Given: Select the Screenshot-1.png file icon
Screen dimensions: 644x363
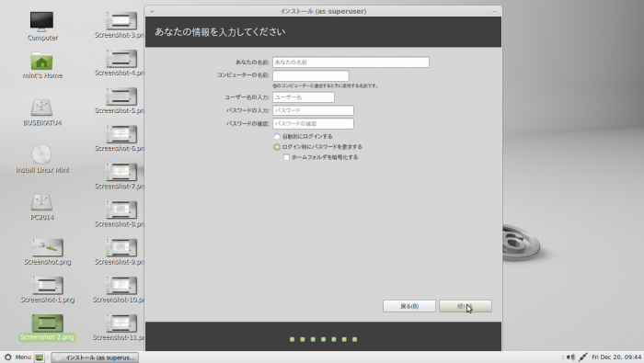Looking at the screenshot, I should [47, 285].
